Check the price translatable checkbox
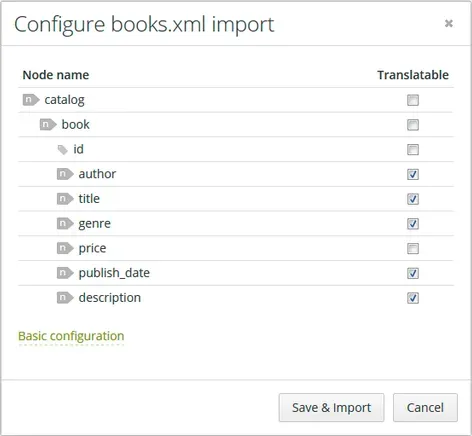 [x=413, y=248]
